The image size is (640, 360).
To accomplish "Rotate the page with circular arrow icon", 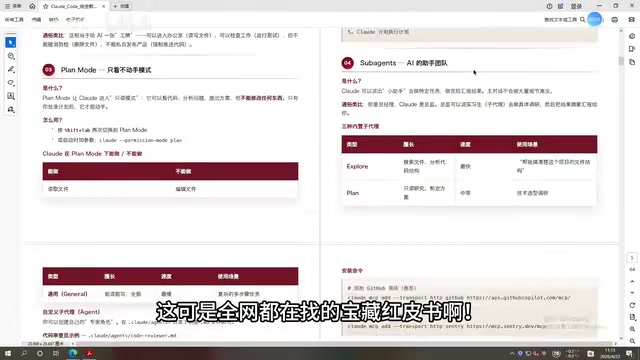I will point(632,305).
